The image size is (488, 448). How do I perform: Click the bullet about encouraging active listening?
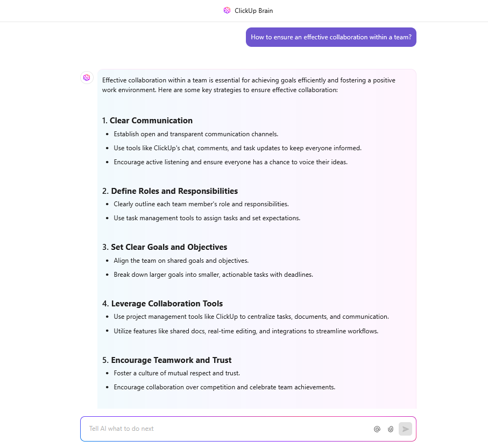230,162
